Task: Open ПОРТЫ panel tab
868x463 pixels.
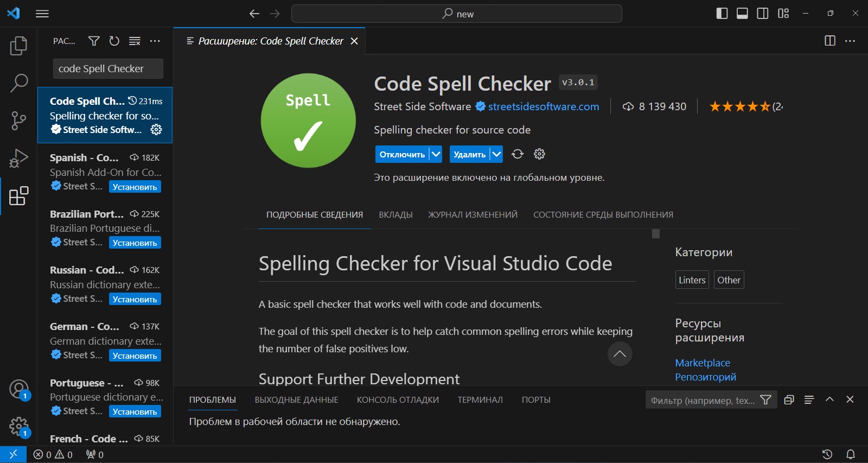Action: click(536, 400)
